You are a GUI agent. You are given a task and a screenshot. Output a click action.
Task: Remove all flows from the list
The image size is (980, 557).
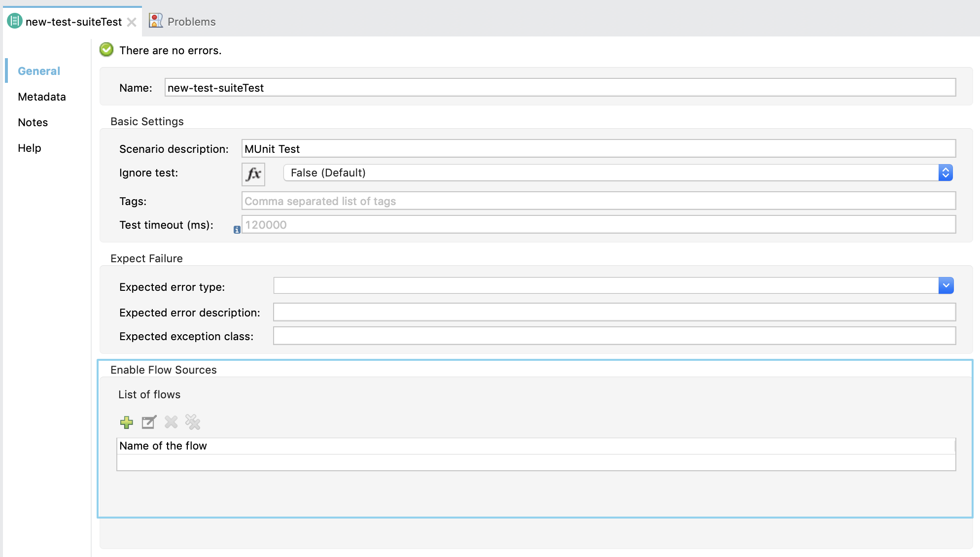192,422
